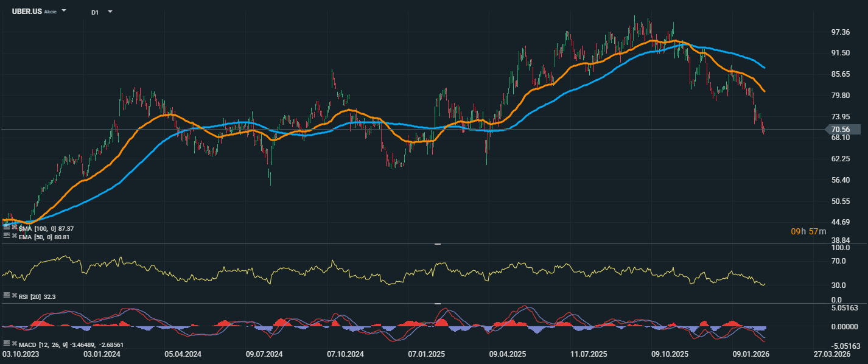Remove the MACD indicator from chart
Viewport: 868px width, 364px height.
[x=13, y=344]
